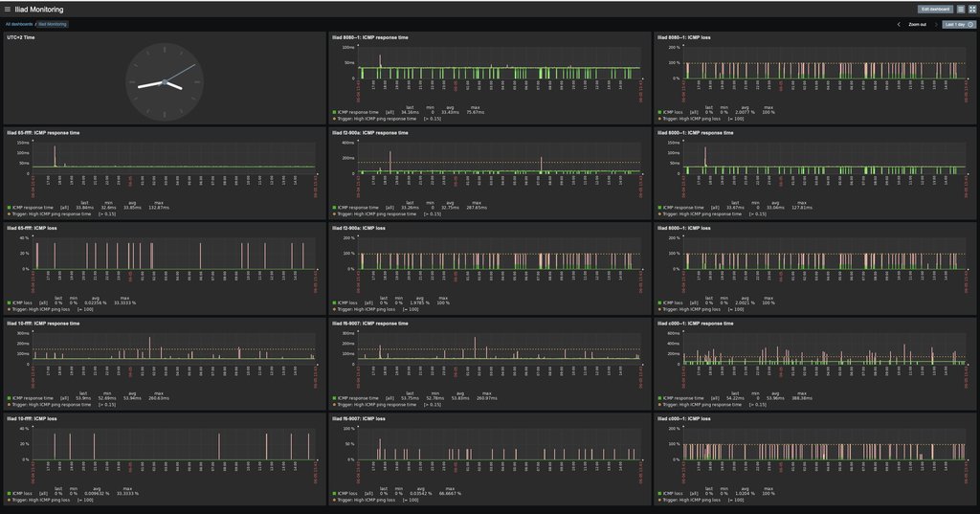The width and height of the screenshot is (980, 514).
Task: Shift time range back with left arrow
Action: [x=899, y=24]
